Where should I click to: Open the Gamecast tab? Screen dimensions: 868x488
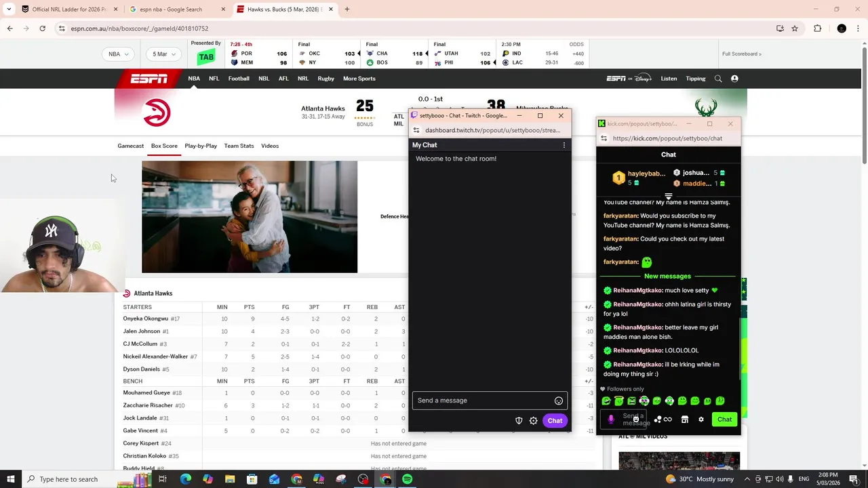(x=131, y=146)
